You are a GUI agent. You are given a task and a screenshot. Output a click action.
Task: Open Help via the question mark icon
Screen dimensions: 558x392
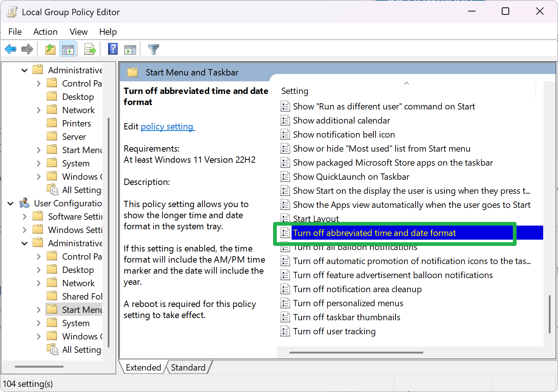(112, 49)
